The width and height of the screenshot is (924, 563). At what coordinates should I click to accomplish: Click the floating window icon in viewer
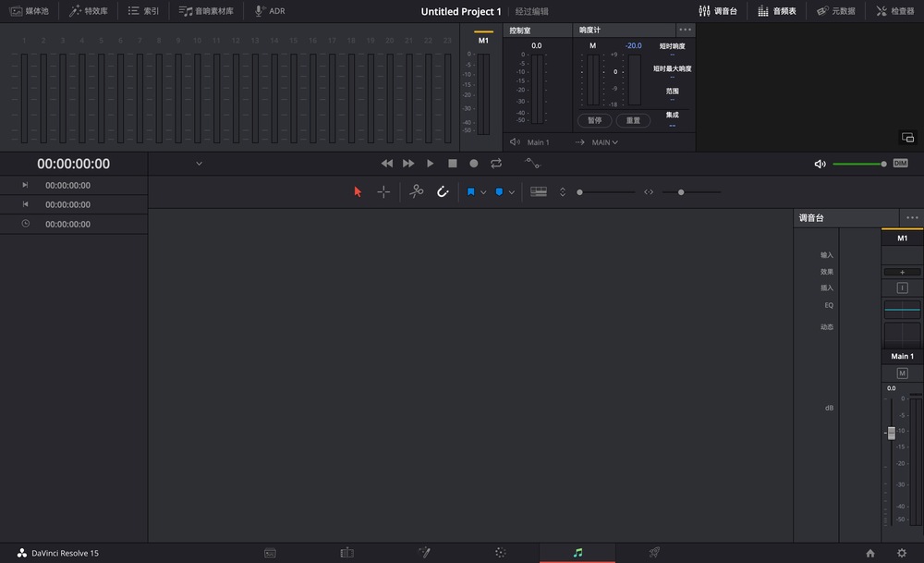pyautogui.click(x=907, y=138)
